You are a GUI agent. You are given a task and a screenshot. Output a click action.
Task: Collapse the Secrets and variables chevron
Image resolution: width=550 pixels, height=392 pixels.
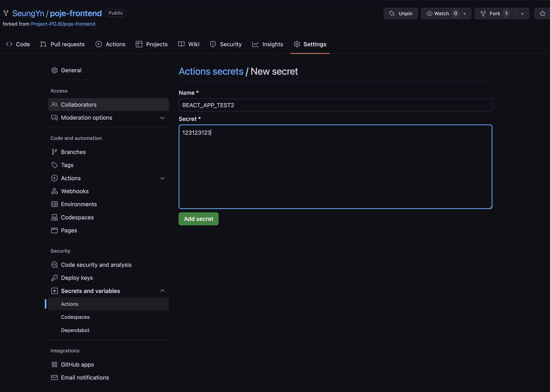(x=162, y=291)
